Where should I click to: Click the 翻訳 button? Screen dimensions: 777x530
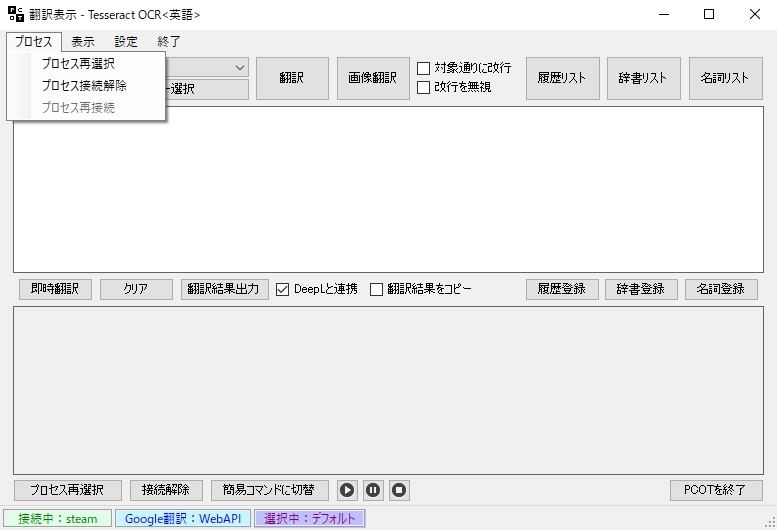[292, 78]
